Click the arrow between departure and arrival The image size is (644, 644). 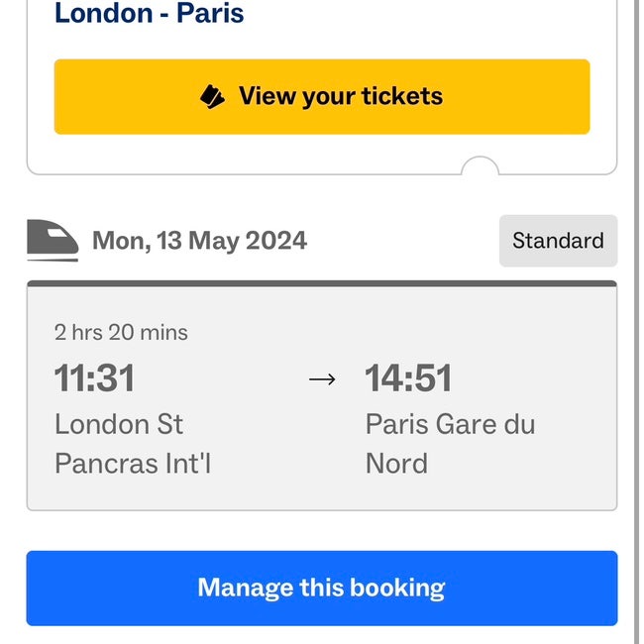pyautogui.click(x=322, y=378)
